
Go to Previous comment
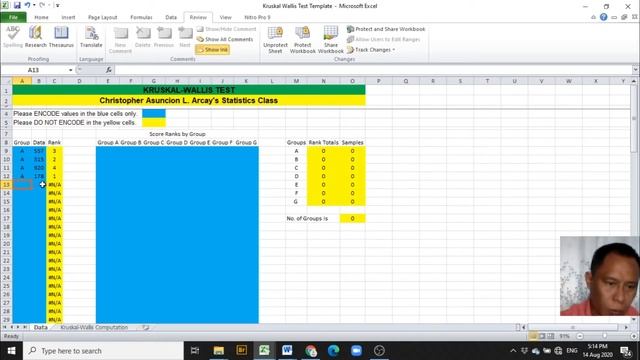(164, 37)
